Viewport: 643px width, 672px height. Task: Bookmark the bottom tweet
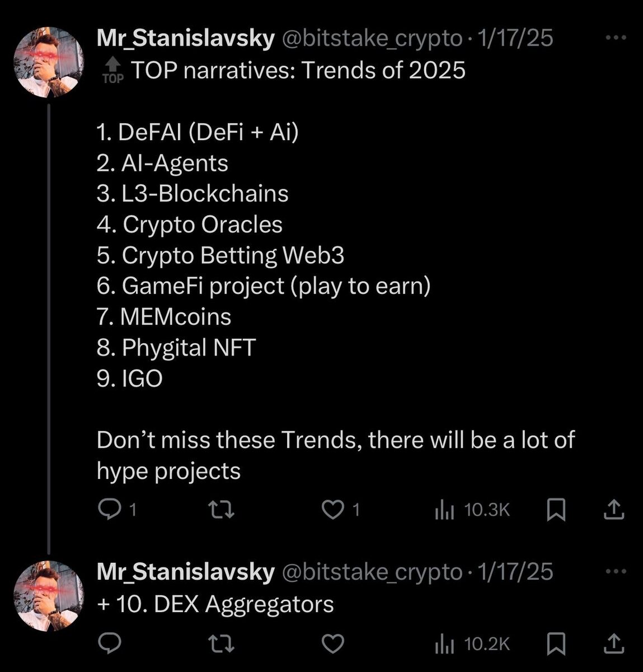557,644
